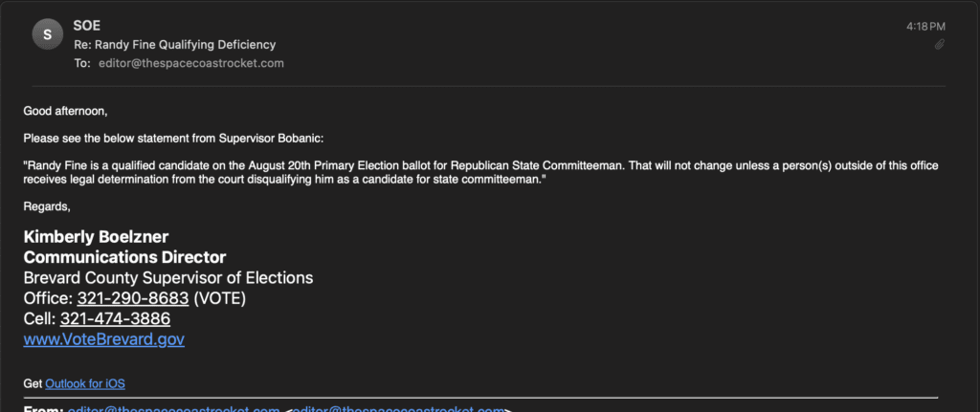
Task: Click first editor email in the From line
Action: [x=173, y=409]
